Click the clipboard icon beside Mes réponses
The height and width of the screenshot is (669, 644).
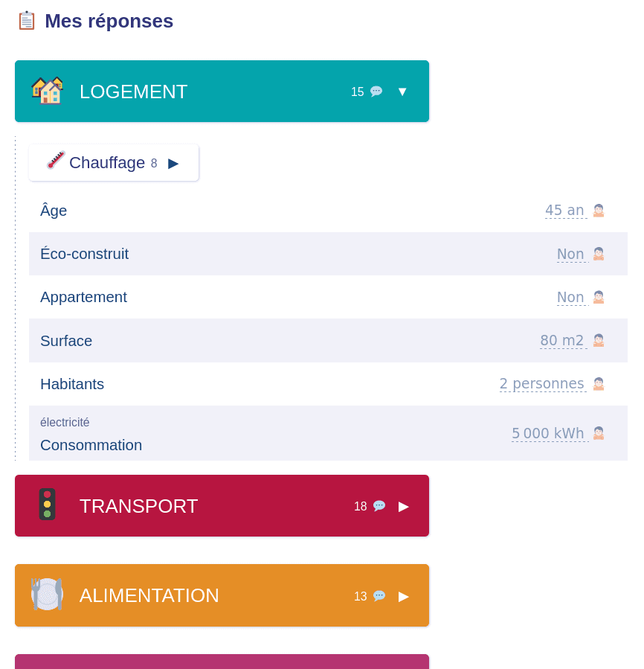click(27, 21)
